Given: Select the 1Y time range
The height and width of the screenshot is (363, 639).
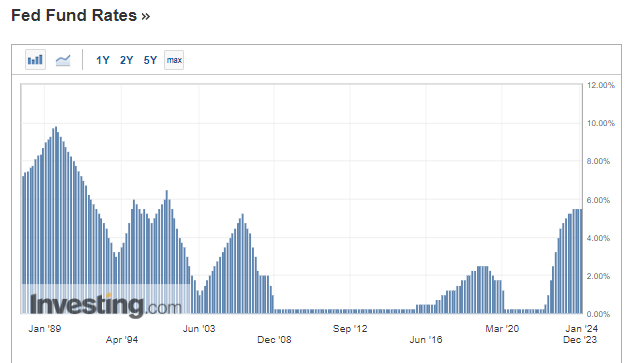Looking at the screenshot, I should [x=102, y=60].
